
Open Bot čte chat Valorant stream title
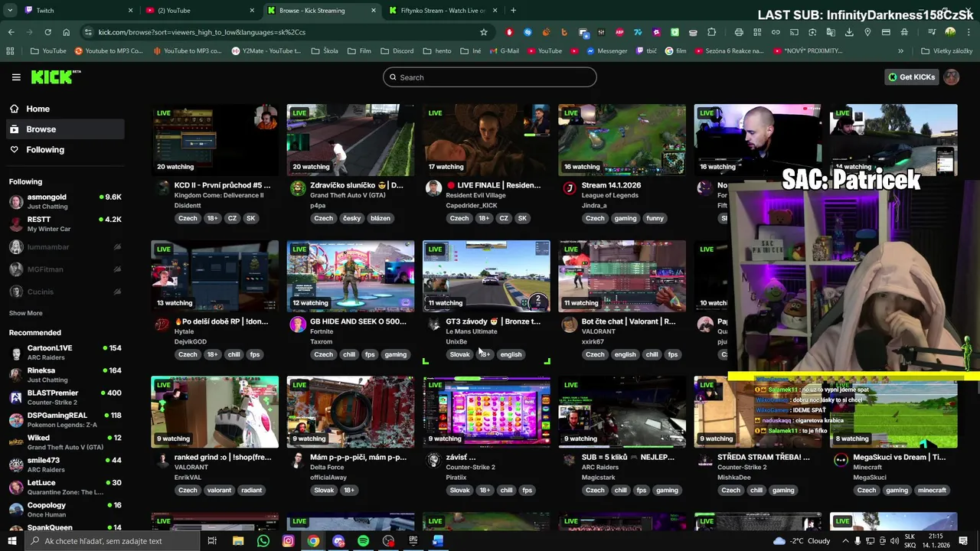pos(628,321)
